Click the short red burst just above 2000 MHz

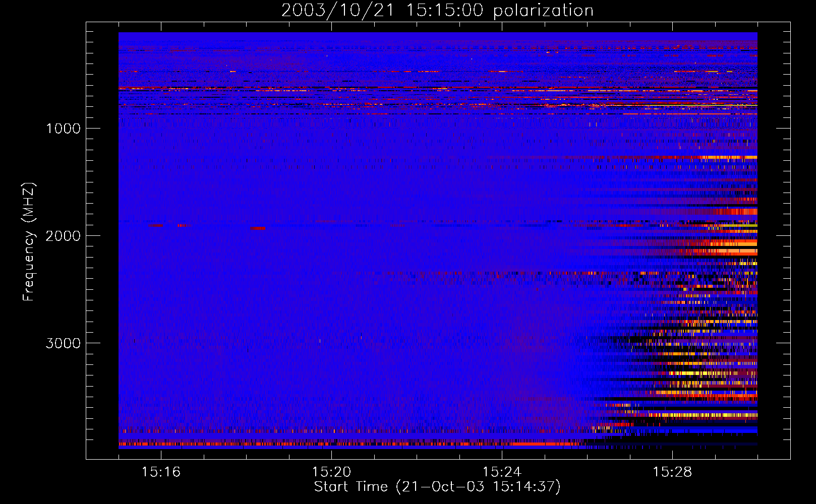(258, 228)
